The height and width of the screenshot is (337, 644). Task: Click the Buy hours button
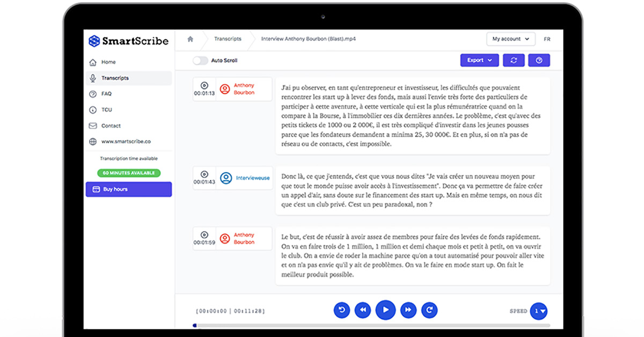129,189
